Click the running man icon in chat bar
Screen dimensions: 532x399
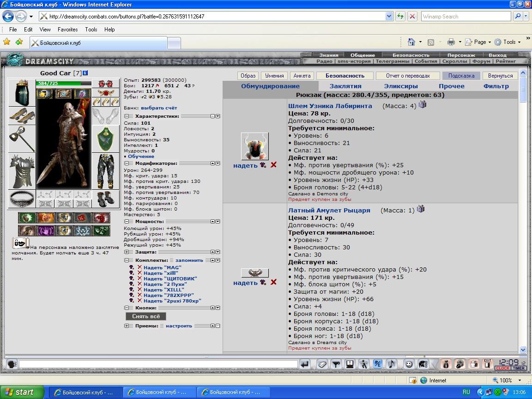click(364, 364)
